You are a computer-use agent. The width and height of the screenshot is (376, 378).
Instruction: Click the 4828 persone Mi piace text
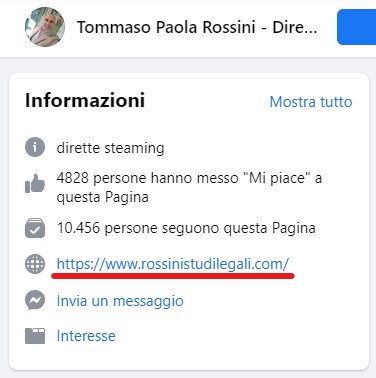pyautogui.click(x=189, y=187)
